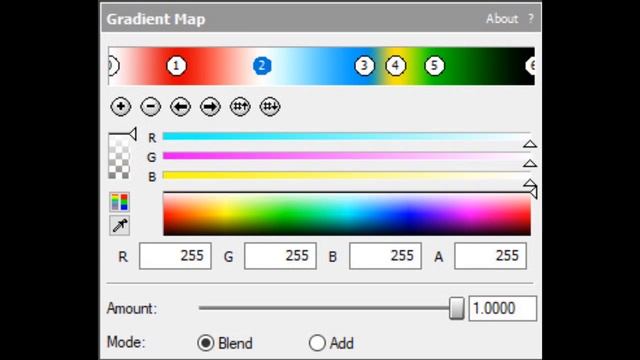The image size is (640, 360).
Task: Select gradient stop 3 on blue
Action: click(364, 66)
